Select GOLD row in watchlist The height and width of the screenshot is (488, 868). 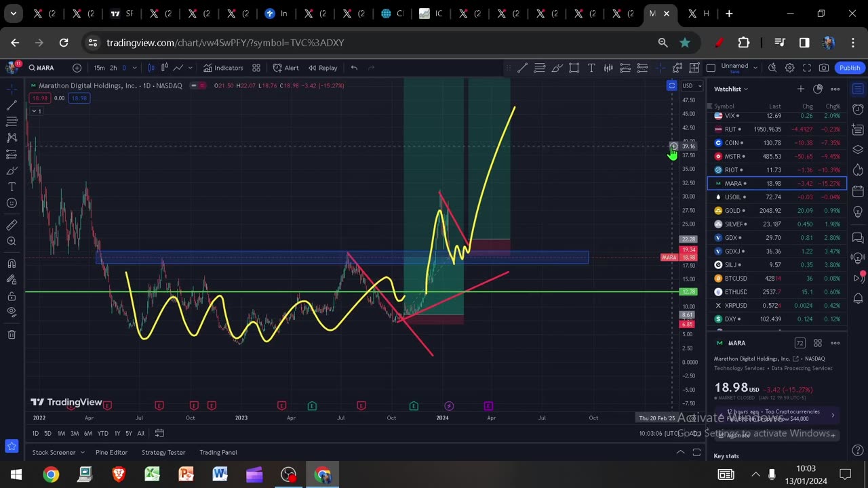pos(776,211)
